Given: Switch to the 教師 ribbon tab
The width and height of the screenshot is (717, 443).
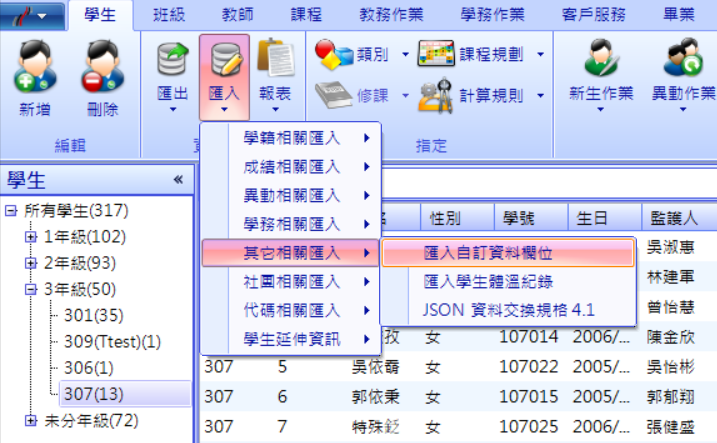Looking at the screenshot, I should click(238, 15).
